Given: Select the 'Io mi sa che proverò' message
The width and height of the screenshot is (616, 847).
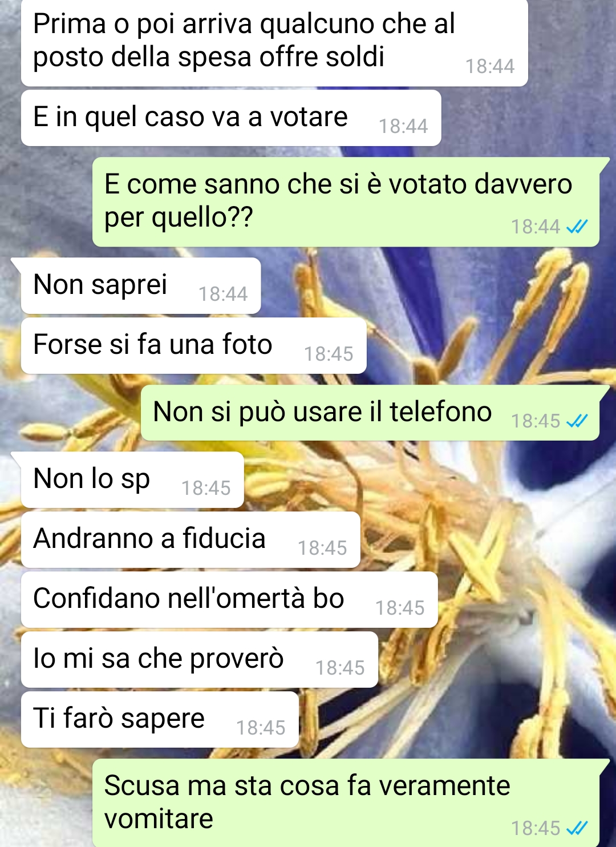Looking at the screenshot, I should point(200,660).
